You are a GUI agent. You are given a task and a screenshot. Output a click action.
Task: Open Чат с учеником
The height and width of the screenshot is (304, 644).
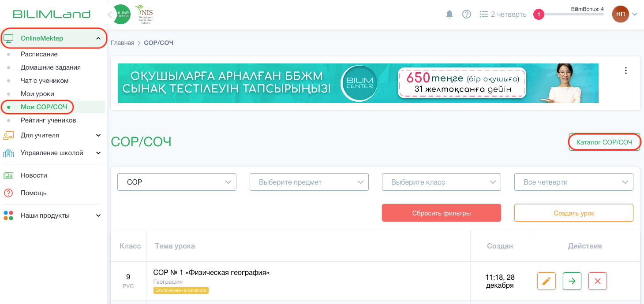click(45, 81)
